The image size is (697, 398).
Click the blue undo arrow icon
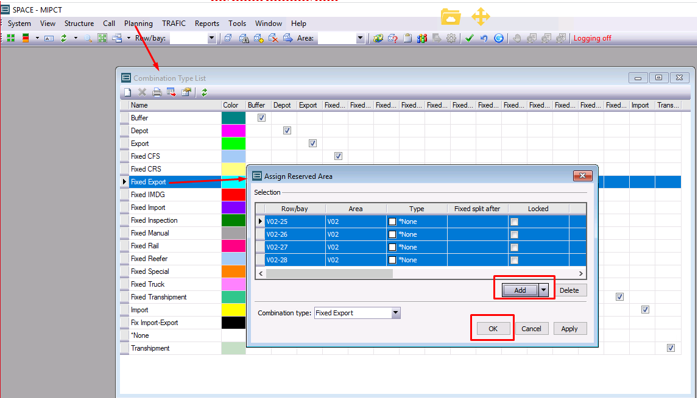pos(484,38)
